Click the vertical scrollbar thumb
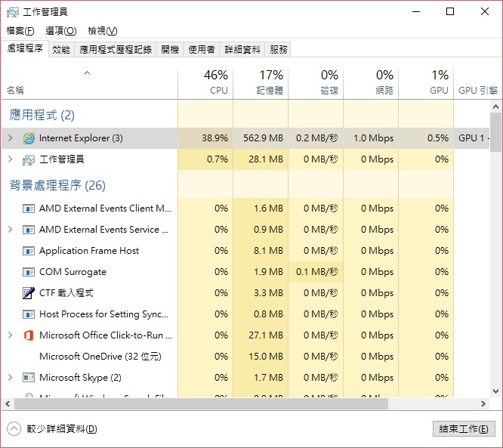Viewport: 503px width, 448px height. point(495,131)
